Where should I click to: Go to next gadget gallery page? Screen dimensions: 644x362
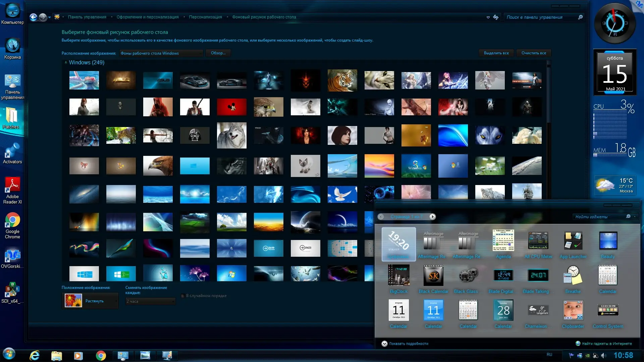433,217
